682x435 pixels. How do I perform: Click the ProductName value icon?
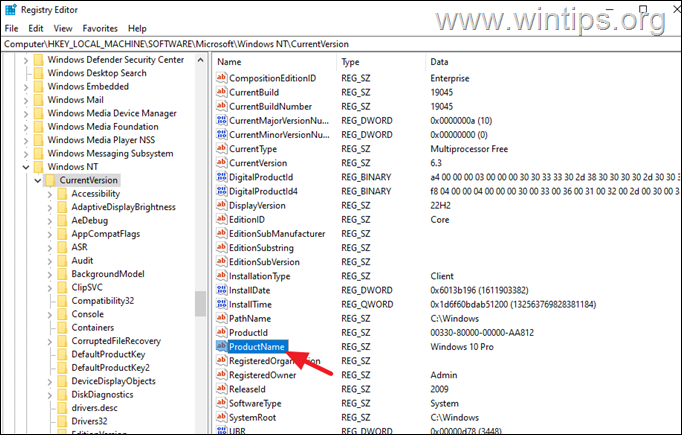point(221,346)
